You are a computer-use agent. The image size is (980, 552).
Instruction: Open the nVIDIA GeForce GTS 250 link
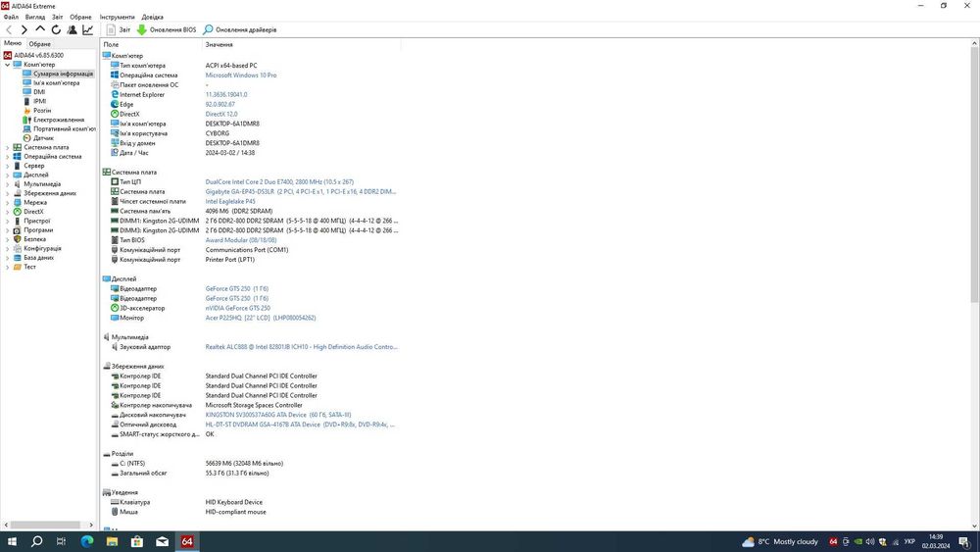[237, 308]
